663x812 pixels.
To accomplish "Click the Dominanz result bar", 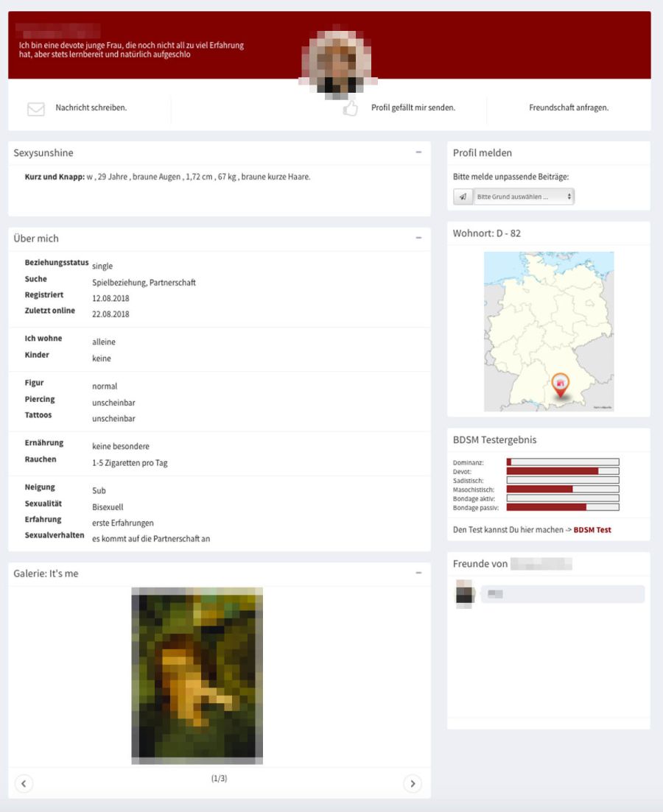I will pos(562,462).
